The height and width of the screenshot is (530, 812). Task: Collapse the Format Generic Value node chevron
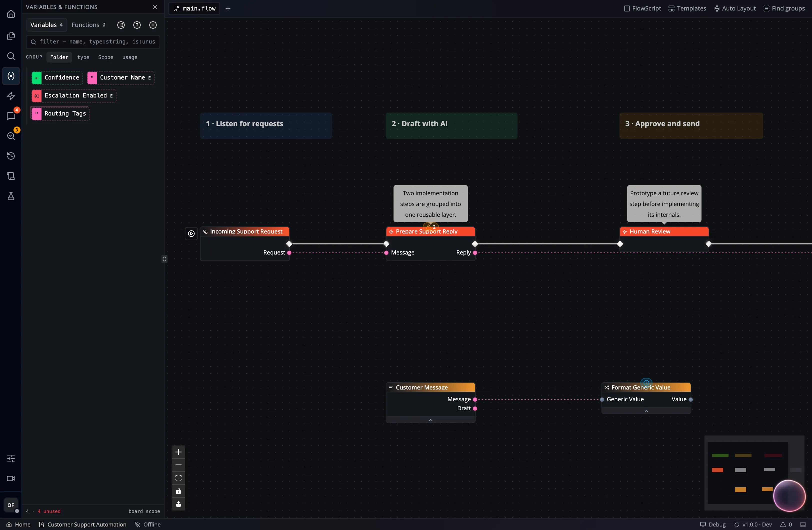click(646, 411)
